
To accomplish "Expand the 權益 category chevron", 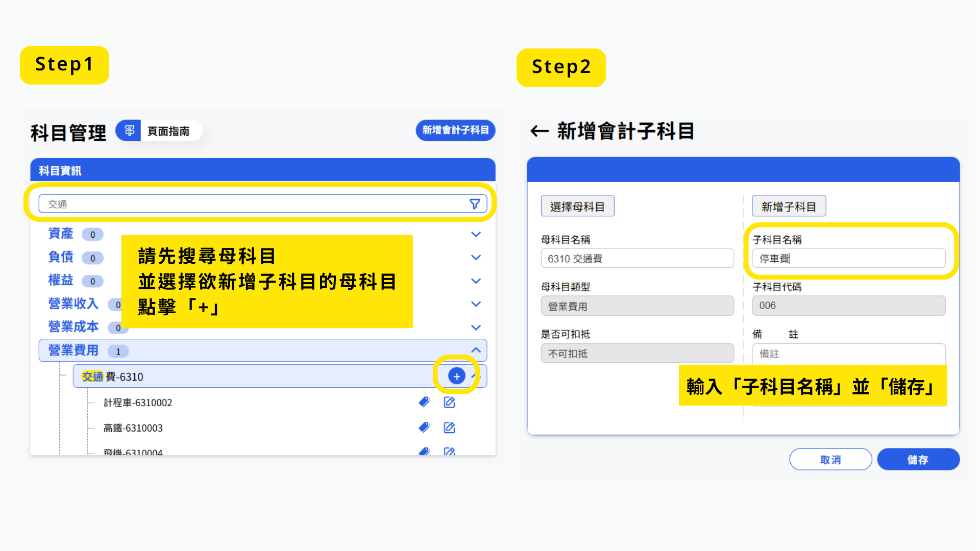I will [476, 281].
